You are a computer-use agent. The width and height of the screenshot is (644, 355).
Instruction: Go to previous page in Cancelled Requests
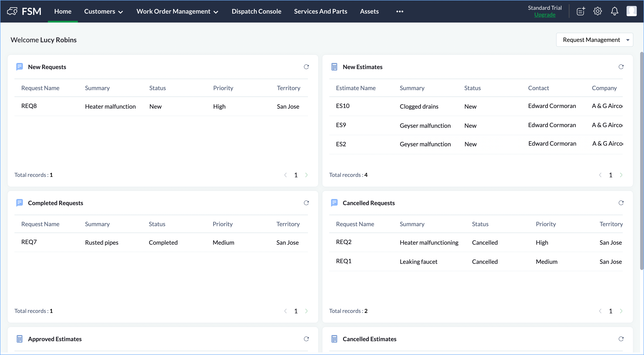pyautogui.click(x=600, y=311)
